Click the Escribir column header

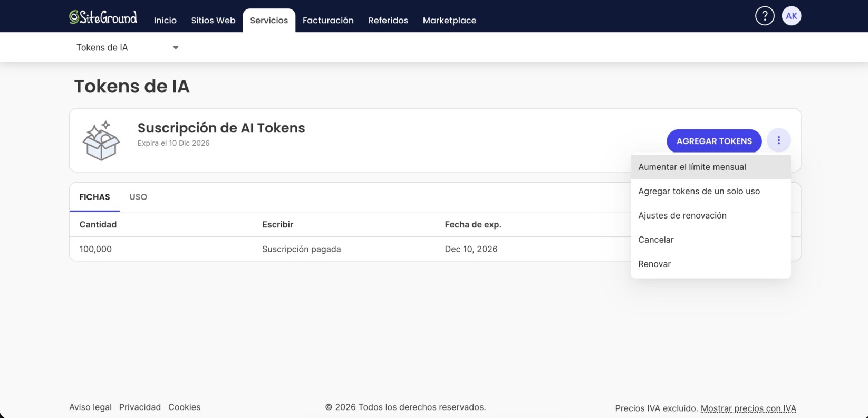[277, 224]
